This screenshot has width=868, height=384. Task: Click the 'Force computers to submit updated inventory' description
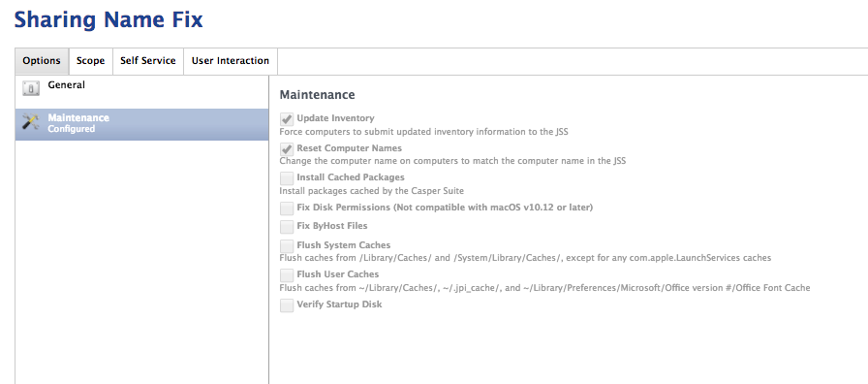pos(423,132)
